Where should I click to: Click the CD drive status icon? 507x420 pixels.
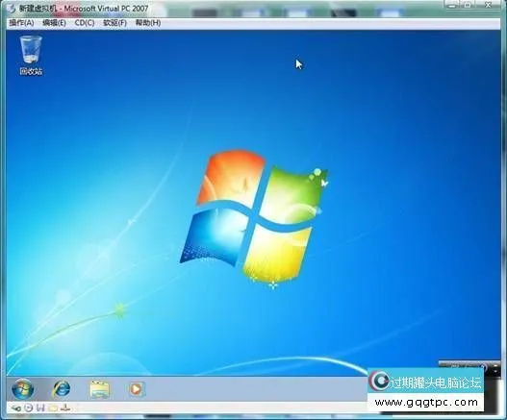click(29, 408)
